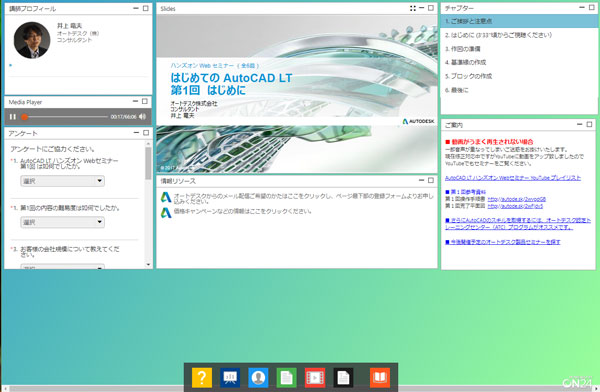Click the survey panel vertical scrollbar thumb
Viewport: 600px width, 392px height.
(148, 163)
